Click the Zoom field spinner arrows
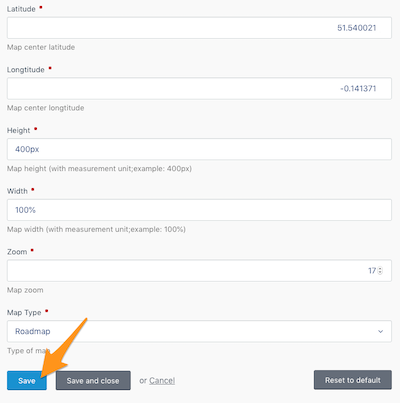This screenshot has width=400, height=403. coord(380,271)
